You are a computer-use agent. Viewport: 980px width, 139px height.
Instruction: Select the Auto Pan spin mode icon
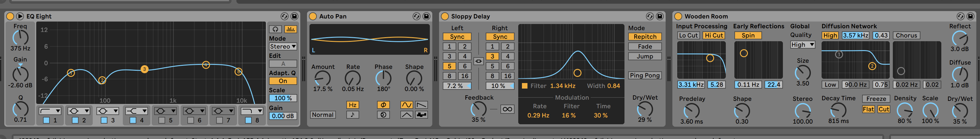[383, 115]
